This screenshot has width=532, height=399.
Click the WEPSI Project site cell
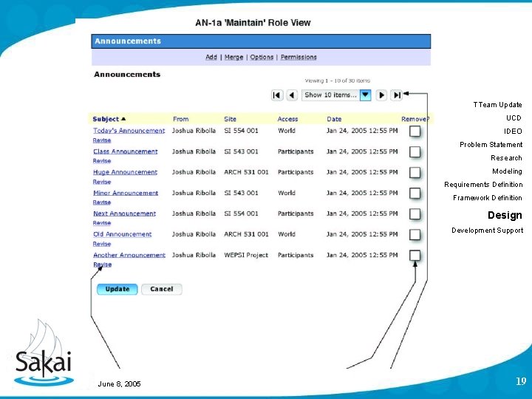click(x=246, y=255)
